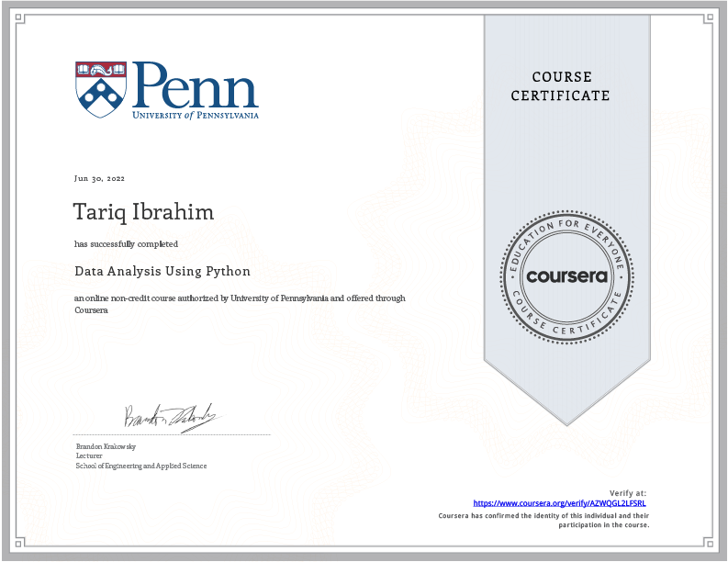Image resolution: width=728 pixels, height=562 pixels.
Task: Click the coursera logo inside the seal
Action: click(566, 276)
